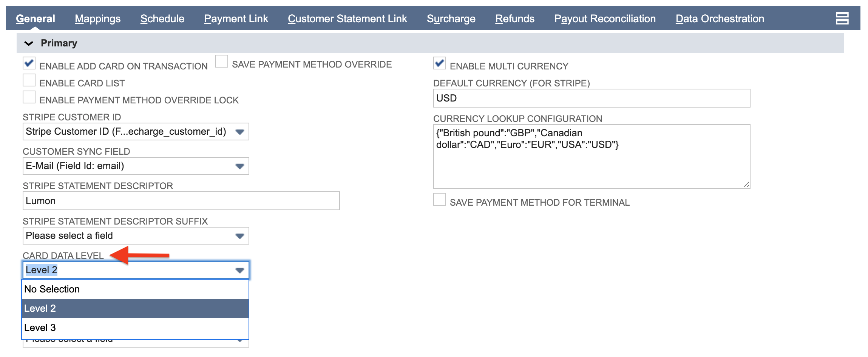This screenshot has height=357, width=868.
Task: Click the Stripe Statement Descriptor field
Action: pyautogui.click(x=181, y=201)
